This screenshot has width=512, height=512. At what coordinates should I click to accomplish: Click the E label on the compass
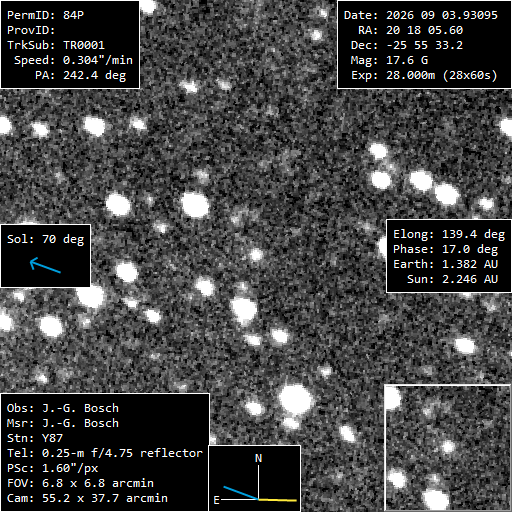pos(216,500)
